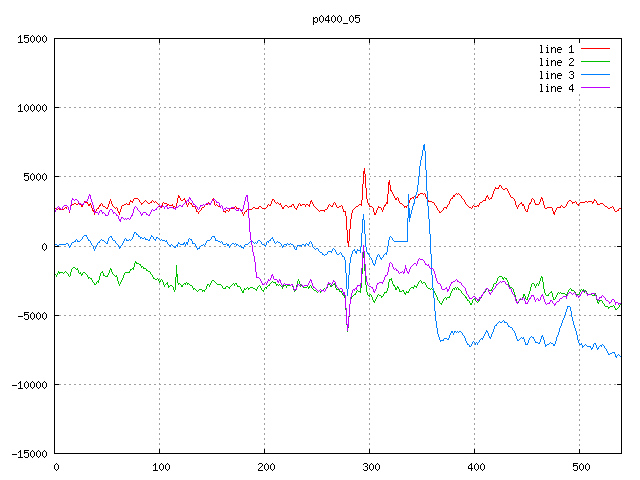The width and height of the screenshot is (640, 480).
Task: Click the red line 1 legend sample
Action: (596, 49)
